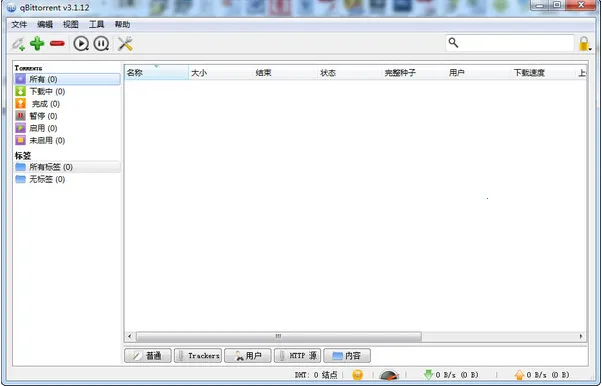The height and width of the screenshot is (386, 602).
Task: Close the qBittorrent window
Action: (x=581, y=5)
